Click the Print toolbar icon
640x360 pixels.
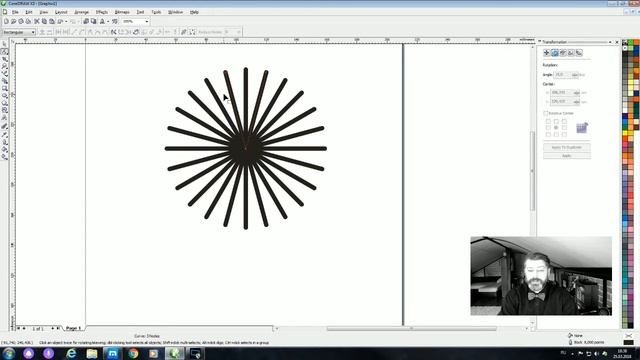point(28,21)
